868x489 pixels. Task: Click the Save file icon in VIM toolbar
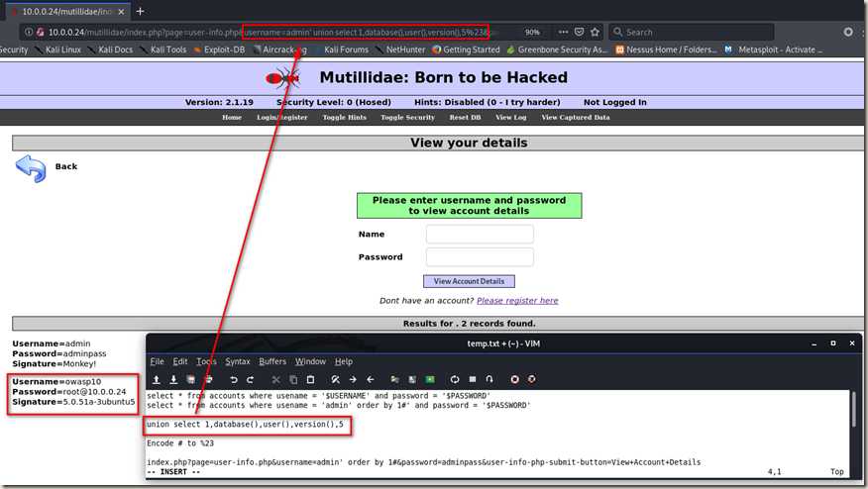[x=173, y=379]
